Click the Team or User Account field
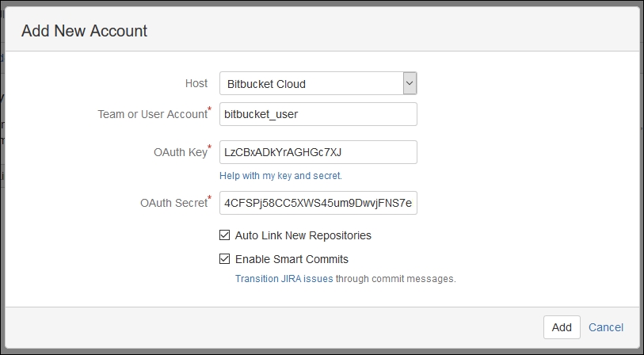Image resolution: width=644 pixels, height=355 pixels. click(x=318, y=114)
